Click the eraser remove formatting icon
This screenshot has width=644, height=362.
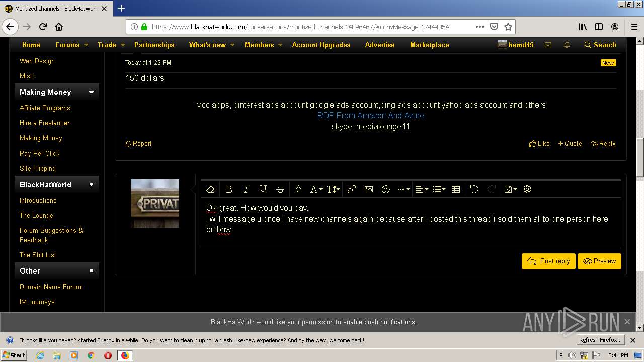210,189
